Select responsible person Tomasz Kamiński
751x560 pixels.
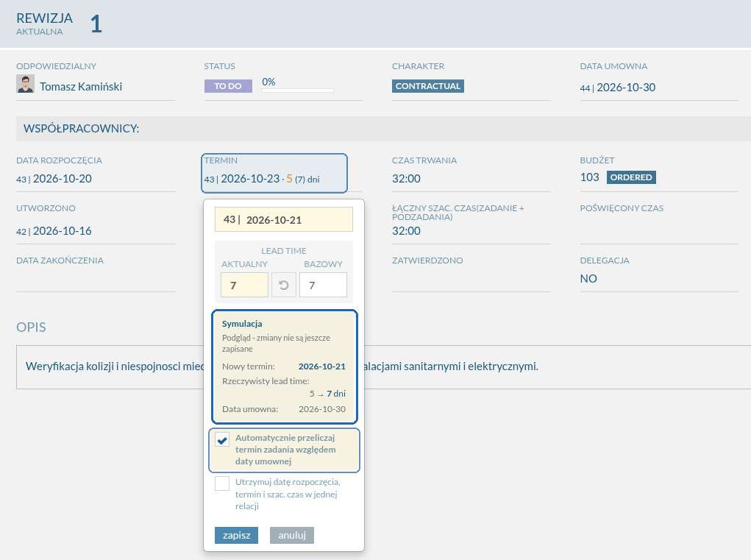pyautogui.click(x=81, y=87)
